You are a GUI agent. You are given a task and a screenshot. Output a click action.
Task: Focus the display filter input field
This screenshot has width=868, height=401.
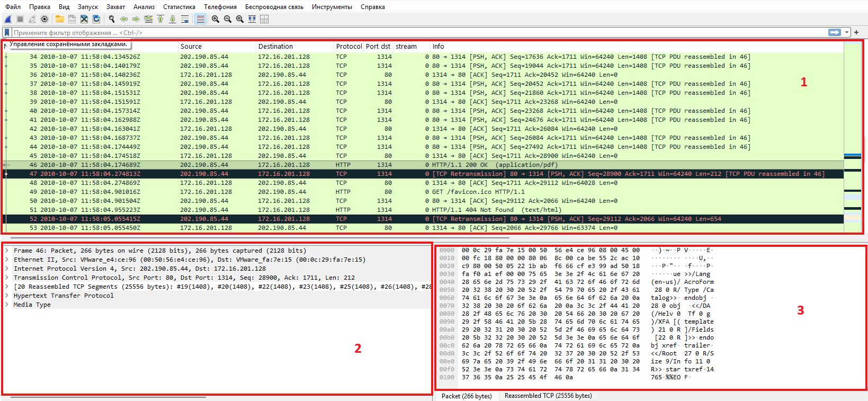(x=419, y=32)
